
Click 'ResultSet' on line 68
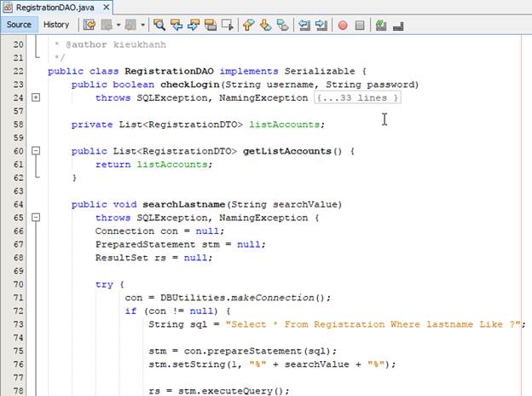click(122, 258)
